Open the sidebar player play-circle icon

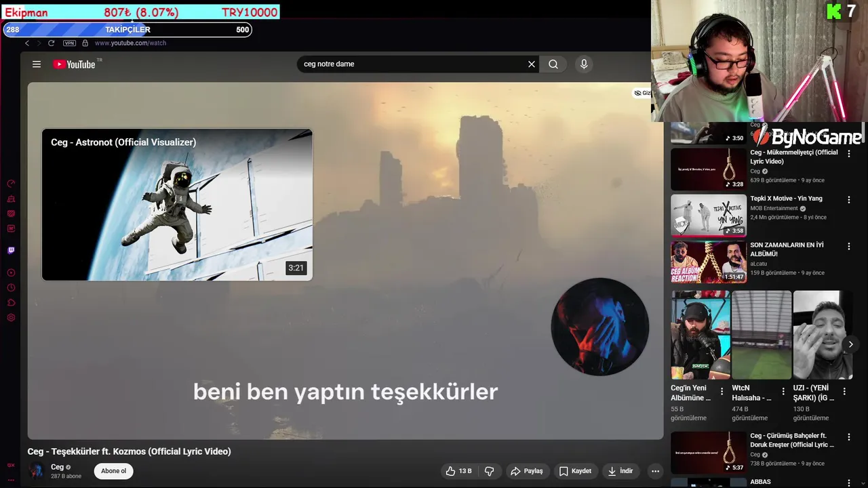(x=11, y=272)
